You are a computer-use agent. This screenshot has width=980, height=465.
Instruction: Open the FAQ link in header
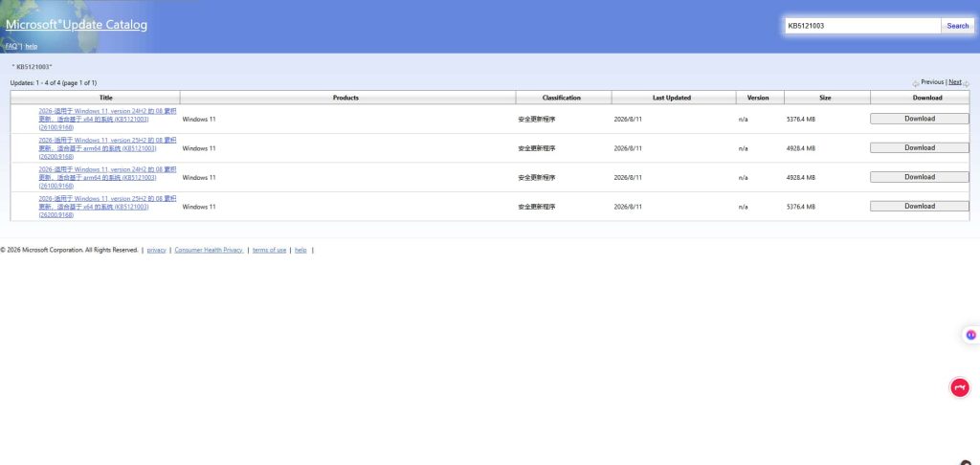11,46
